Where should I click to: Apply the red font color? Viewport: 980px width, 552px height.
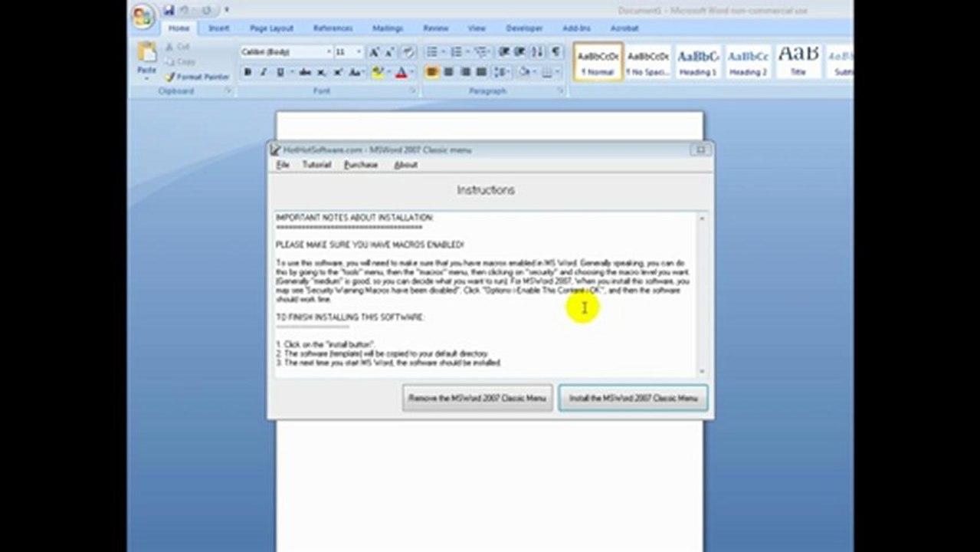click(400, 72)
